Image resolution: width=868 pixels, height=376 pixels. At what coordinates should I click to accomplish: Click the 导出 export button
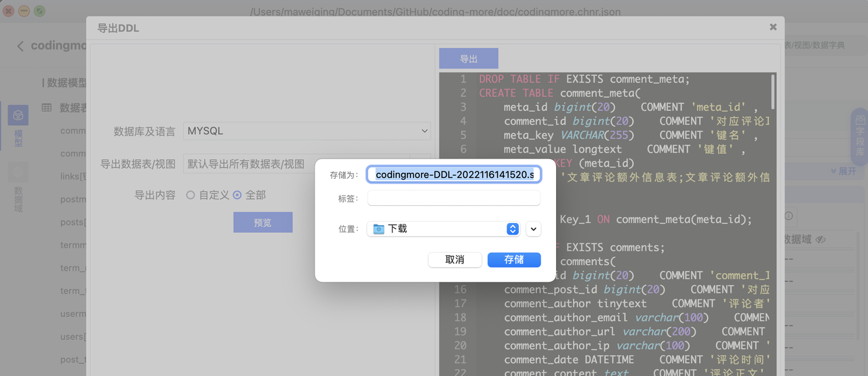[469, 59]
